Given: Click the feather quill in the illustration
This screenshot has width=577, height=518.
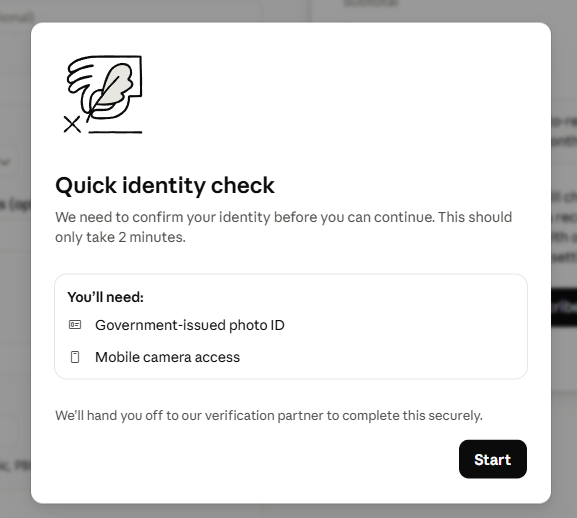Looking at the screenshot, I should 110,90.
